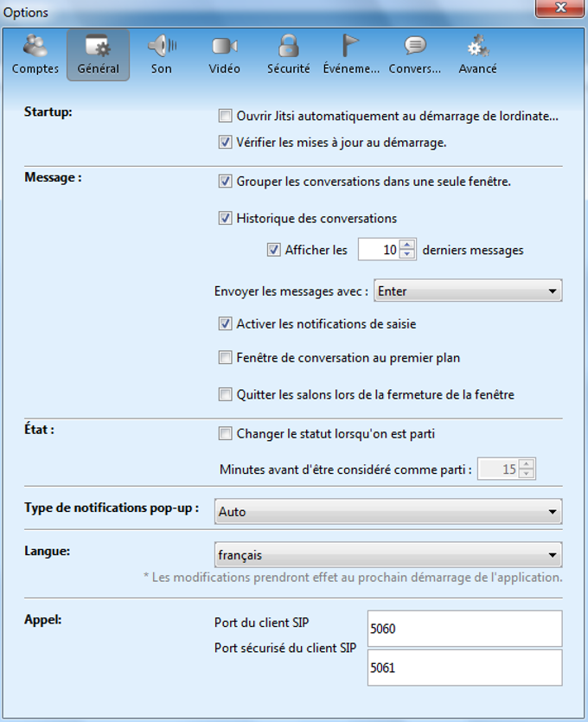Close the Options window

[x=560, y=8]
